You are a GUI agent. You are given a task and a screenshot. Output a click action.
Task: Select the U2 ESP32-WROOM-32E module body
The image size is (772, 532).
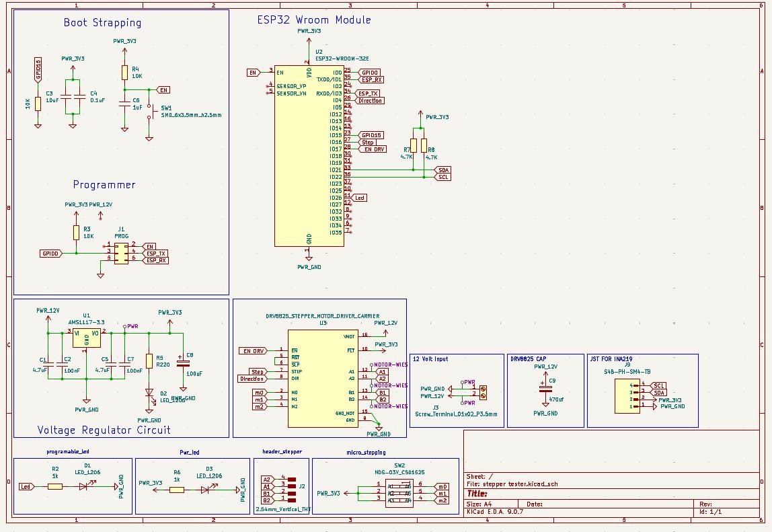tap(309, 155)
